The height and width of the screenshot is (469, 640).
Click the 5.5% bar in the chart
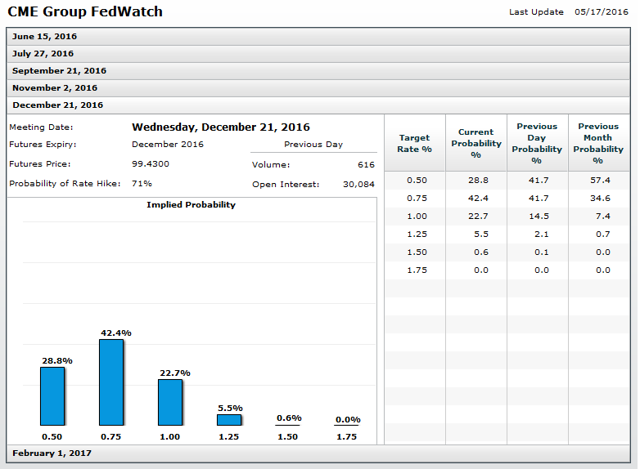click(x=229, y=420)
